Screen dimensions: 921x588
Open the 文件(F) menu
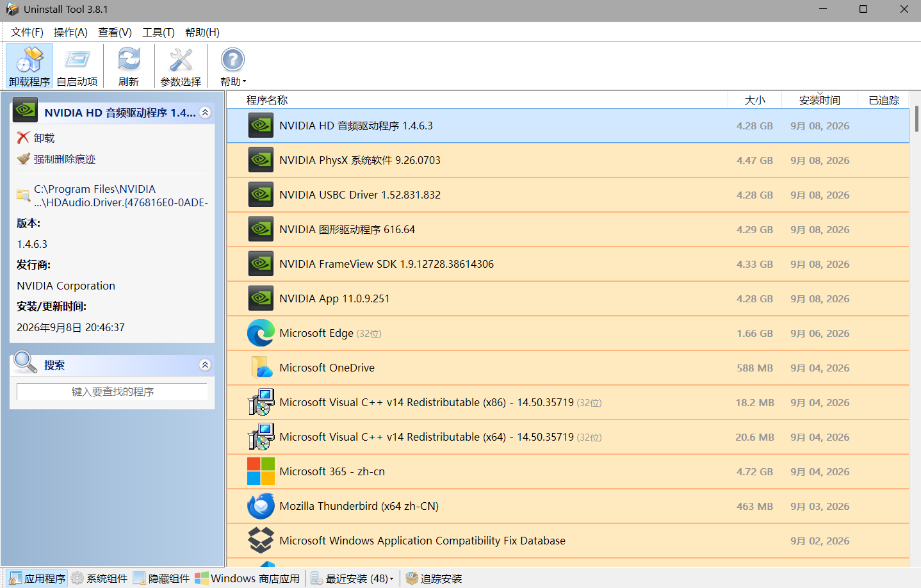coord(27,32)
